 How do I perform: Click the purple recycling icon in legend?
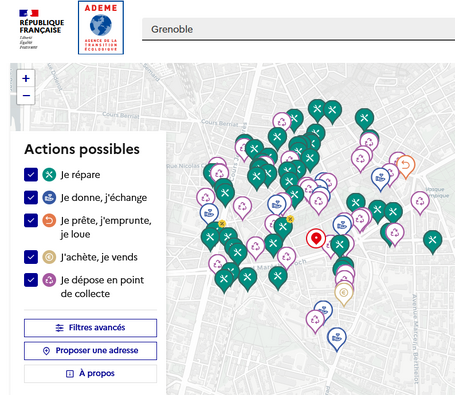pos(49,280)
